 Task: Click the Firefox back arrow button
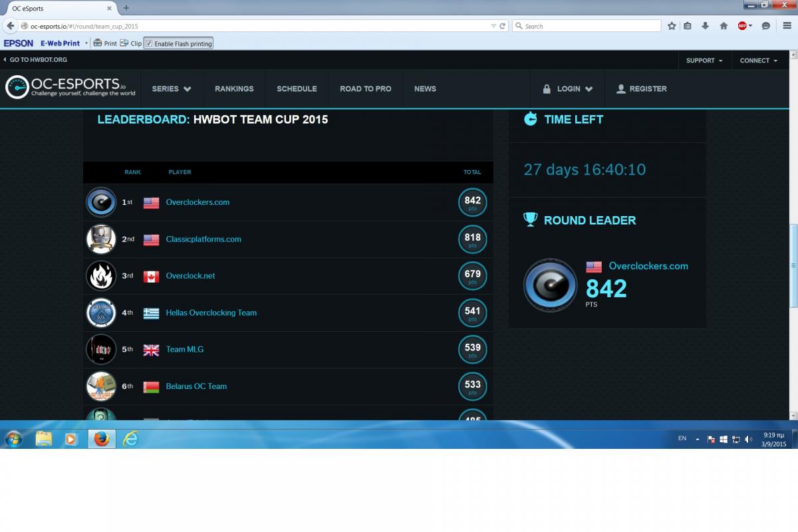[10, 26]
